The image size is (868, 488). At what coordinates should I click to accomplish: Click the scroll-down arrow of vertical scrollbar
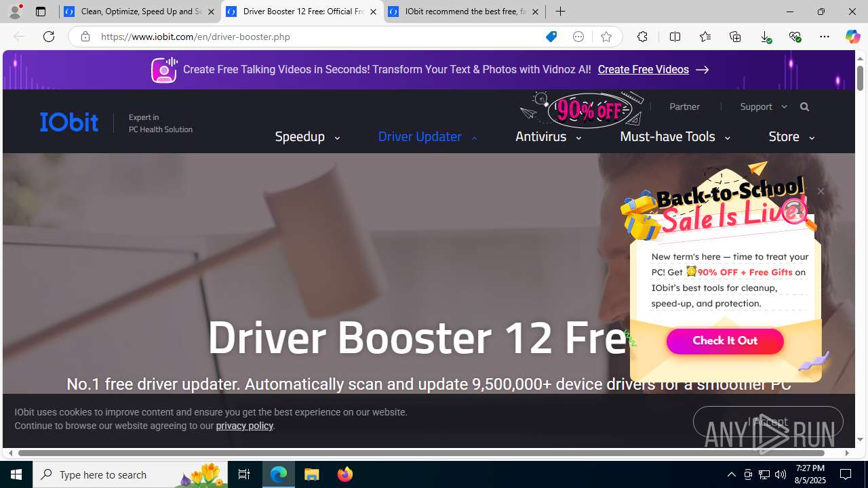(x=860, y=439)
